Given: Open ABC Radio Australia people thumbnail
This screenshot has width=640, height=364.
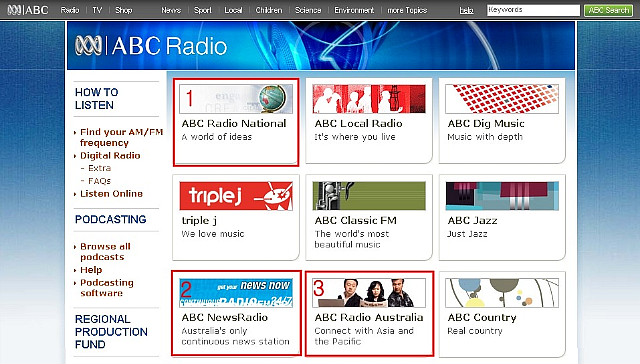Looking at the screenshot, I should click(x=369, y=293).
